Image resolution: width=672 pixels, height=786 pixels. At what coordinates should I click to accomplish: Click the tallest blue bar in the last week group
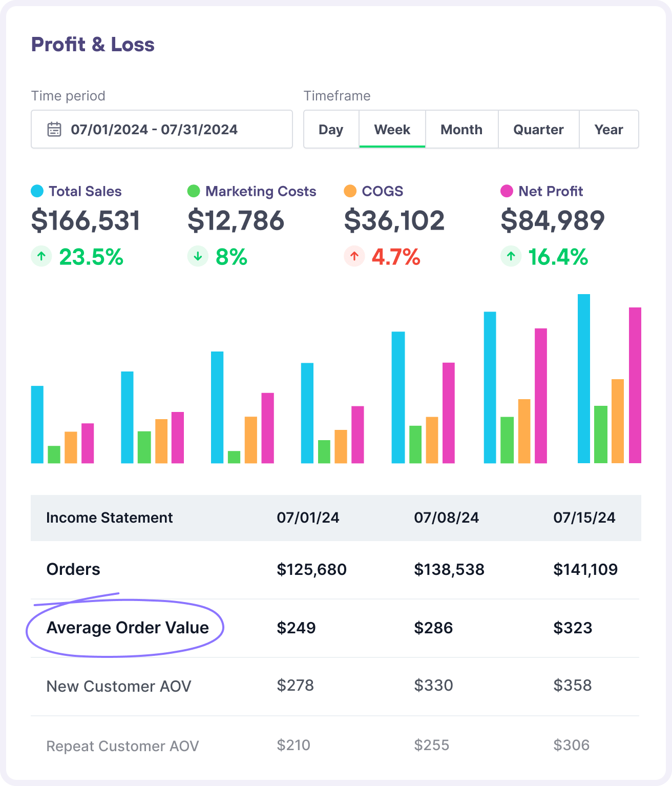pos(584,379)
